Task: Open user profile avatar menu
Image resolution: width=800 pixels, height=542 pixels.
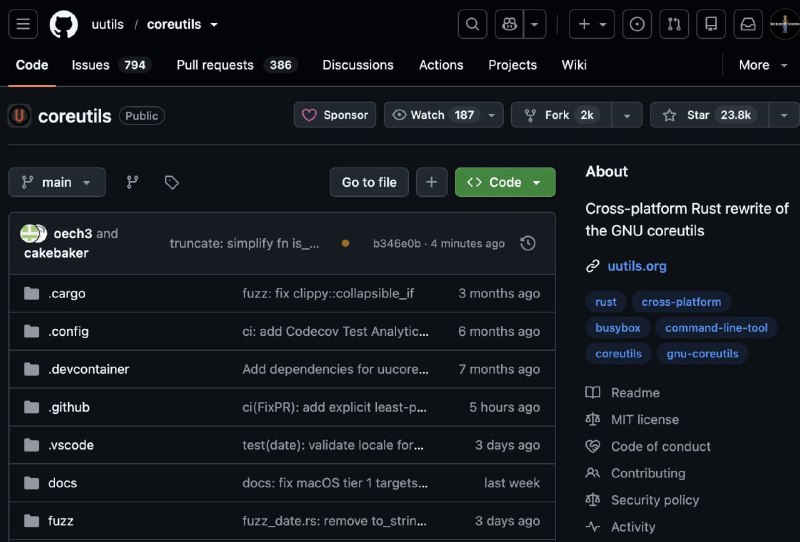Action: point(785,24)
